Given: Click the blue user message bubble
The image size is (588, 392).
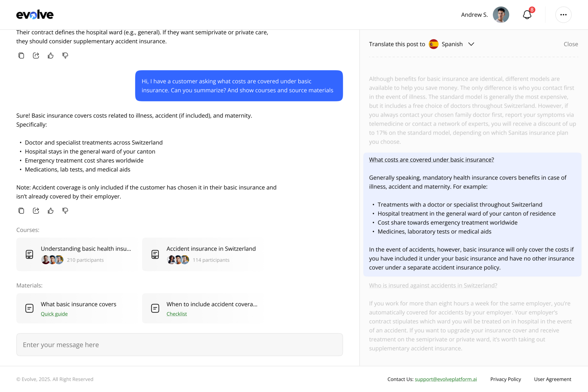Looking at the screenshot, I should [x=239, y=86].
